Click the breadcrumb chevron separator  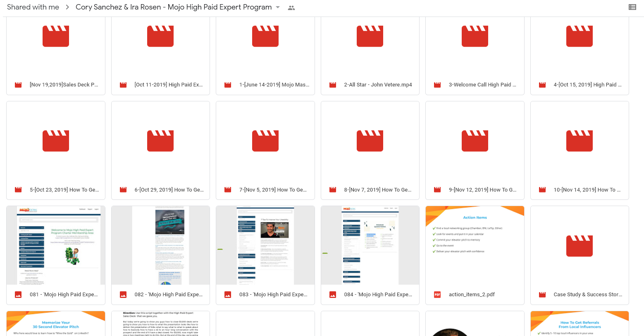pyautogui.click(x=67, y=7)
